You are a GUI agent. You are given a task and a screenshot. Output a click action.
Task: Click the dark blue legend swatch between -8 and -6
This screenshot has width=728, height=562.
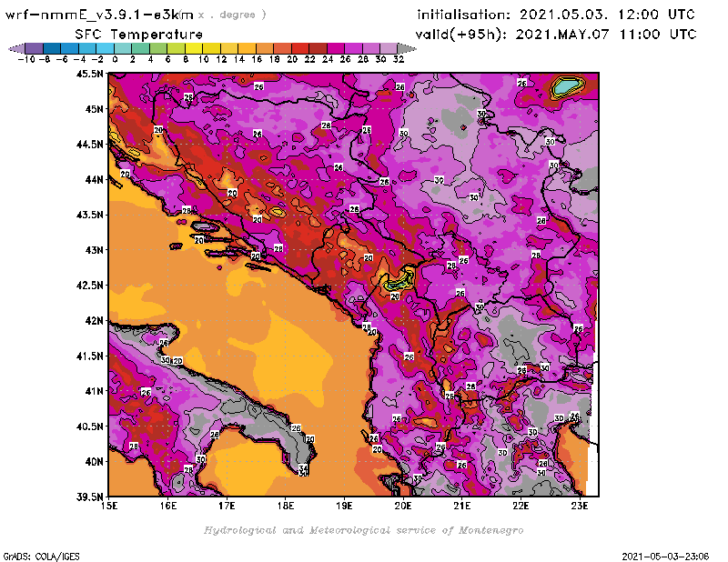[x=52, y=48]
